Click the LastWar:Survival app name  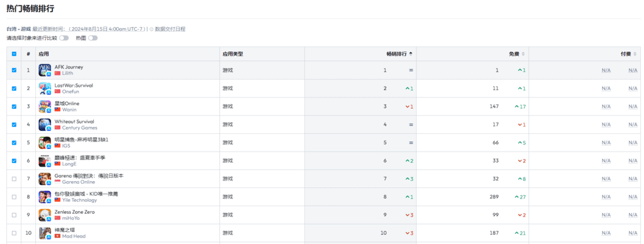point(74,86)
